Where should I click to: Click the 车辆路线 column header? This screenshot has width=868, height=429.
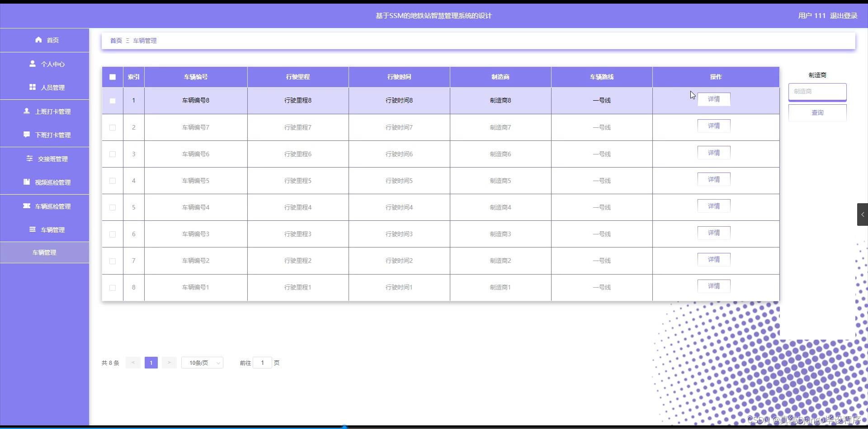tap(602, 77)
